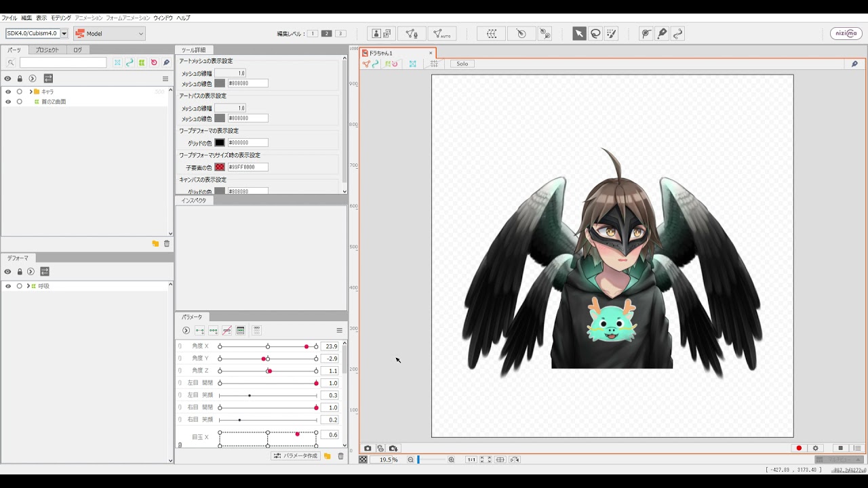Toggle all locks in deformer panel header
868x488 pixels.
click(x=20, y=272)
